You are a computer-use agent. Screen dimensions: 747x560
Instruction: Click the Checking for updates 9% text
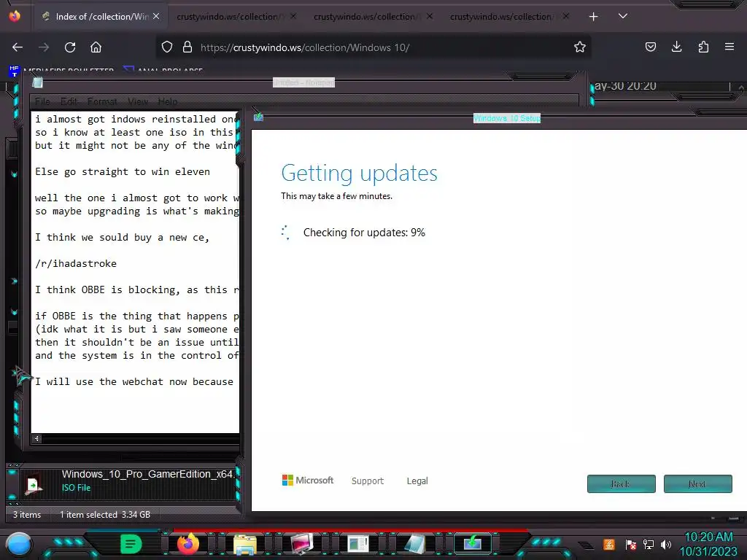364,233
